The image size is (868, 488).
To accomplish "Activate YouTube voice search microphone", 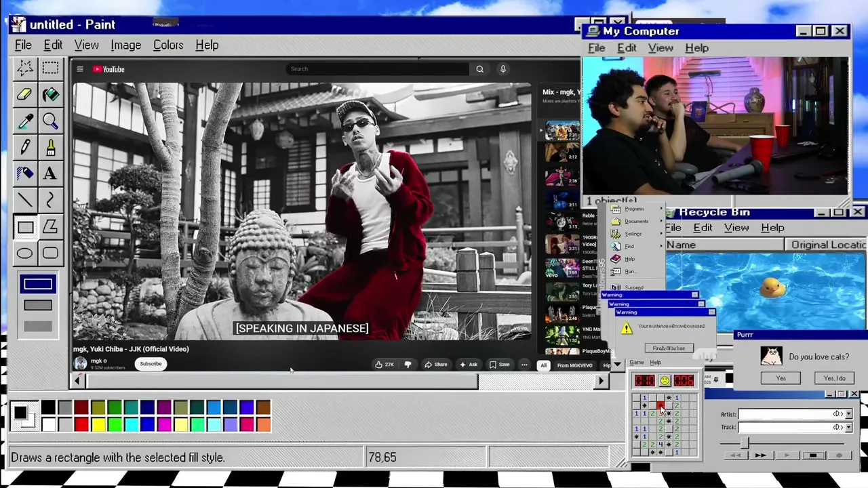I will 502,69.
